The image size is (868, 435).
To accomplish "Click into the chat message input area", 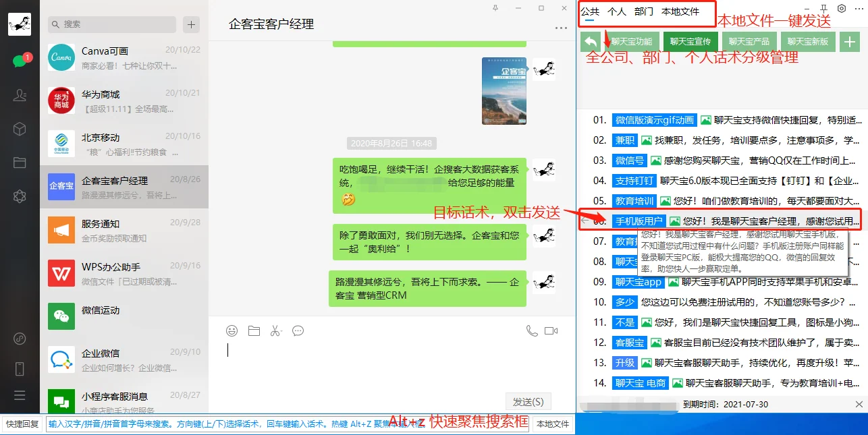I will pos(392,364).
